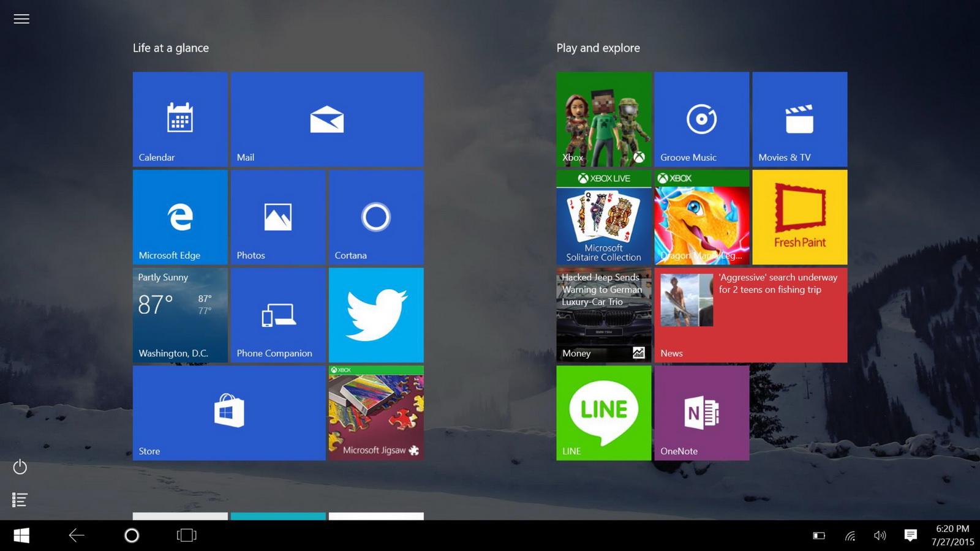Open the Fresh Paint tile
The image size is (980, 551).
coord(800,217)
